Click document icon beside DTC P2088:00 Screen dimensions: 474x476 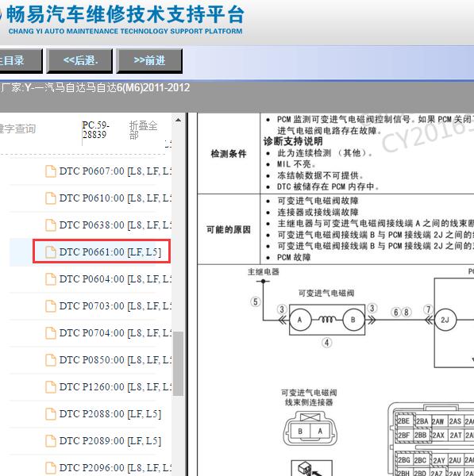click(x=51, y=414)
